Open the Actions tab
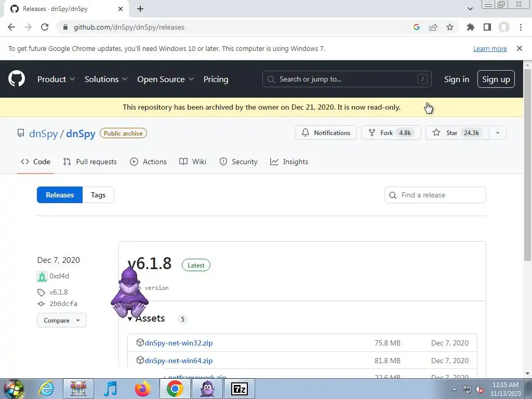532x399 pixels. coord(148,162)
